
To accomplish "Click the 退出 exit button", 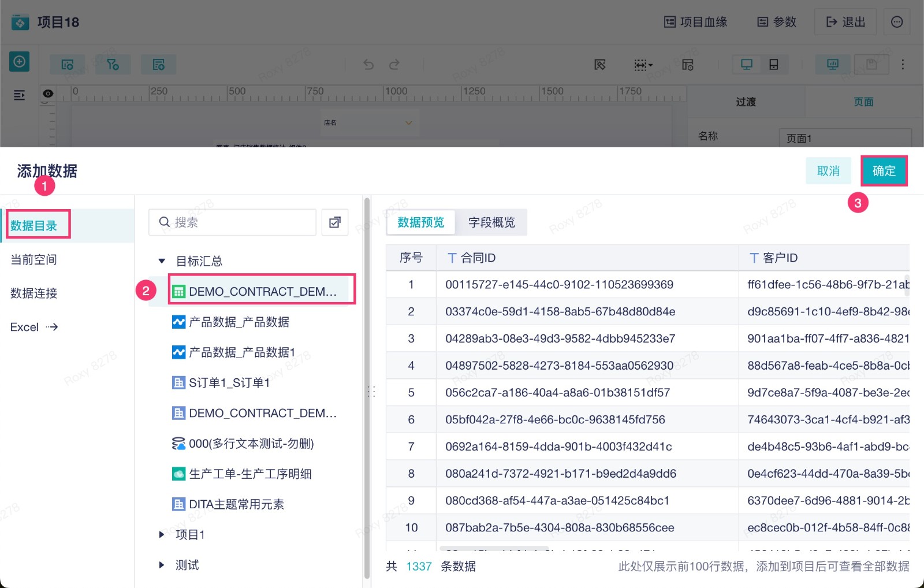I will pyautogui.click(x=845, y=22).
